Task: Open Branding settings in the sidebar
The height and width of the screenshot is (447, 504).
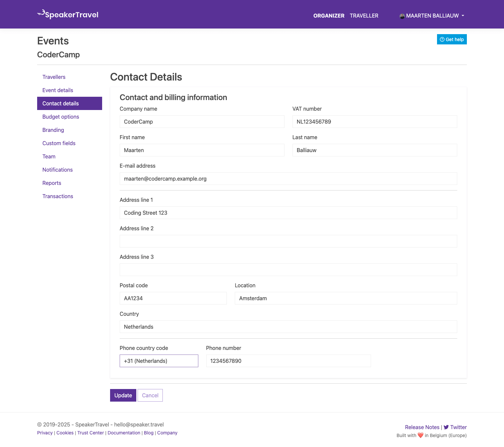Action: 70,130
